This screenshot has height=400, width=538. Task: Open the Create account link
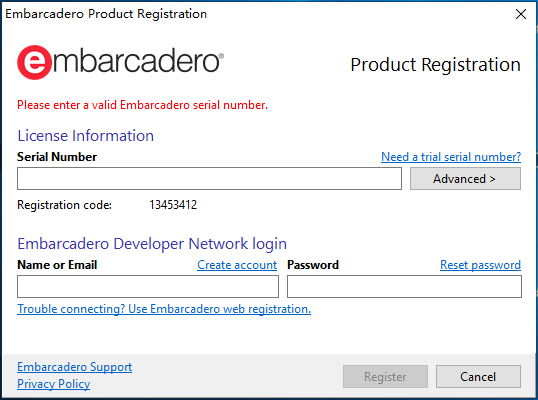point(237,265)
